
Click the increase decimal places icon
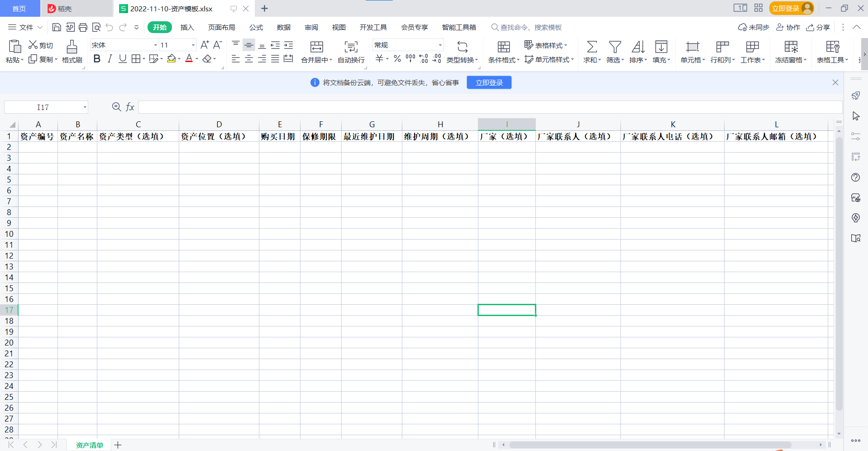point(424,58)
